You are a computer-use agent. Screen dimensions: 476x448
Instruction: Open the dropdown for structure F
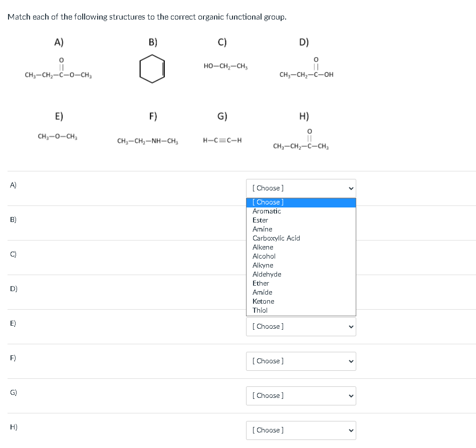click(301, 361)
